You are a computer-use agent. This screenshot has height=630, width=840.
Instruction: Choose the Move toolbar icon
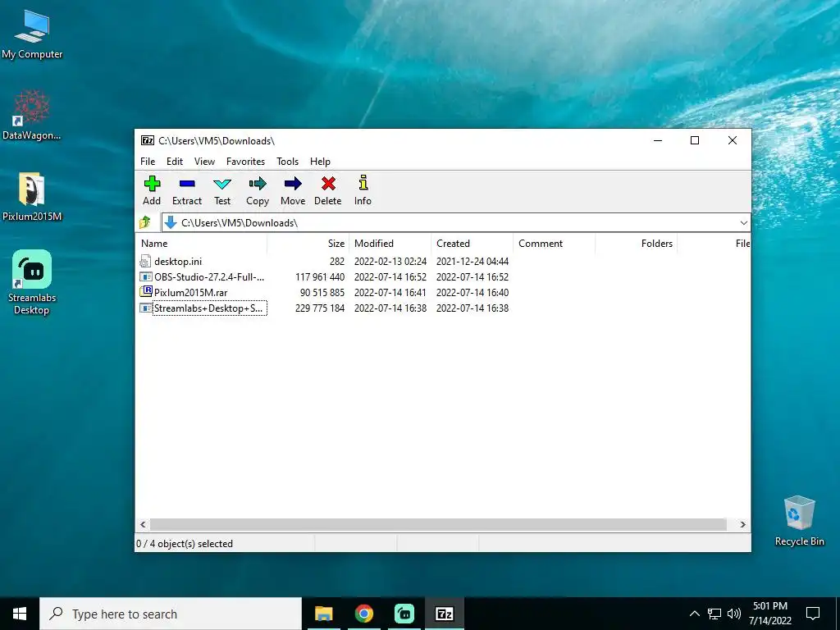293,184
